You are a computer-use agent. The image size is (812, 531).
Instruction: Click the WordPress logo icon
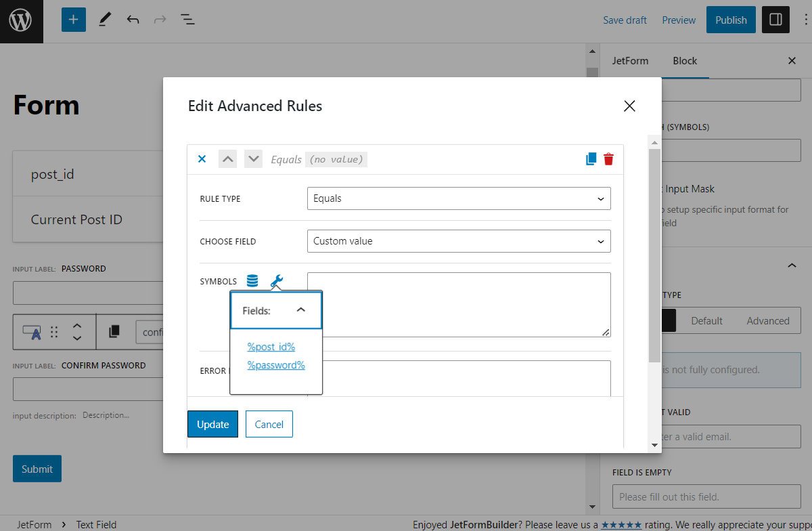[x=21, y=21]
